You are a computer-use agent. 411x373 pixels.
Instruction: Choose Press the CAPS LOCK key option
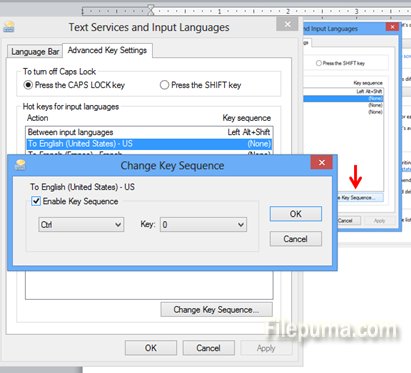pos(74,85)
